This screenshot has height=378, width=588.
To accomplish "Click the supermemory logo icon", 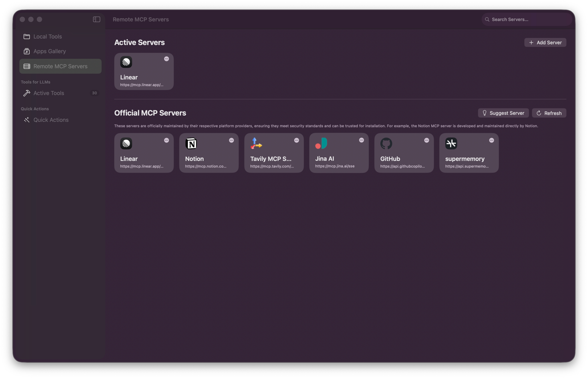I will pyautogui.click(x=451, y=144).
